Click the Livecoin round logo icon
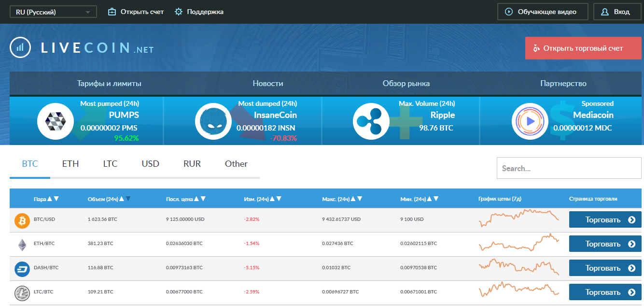 click(20, 47)
